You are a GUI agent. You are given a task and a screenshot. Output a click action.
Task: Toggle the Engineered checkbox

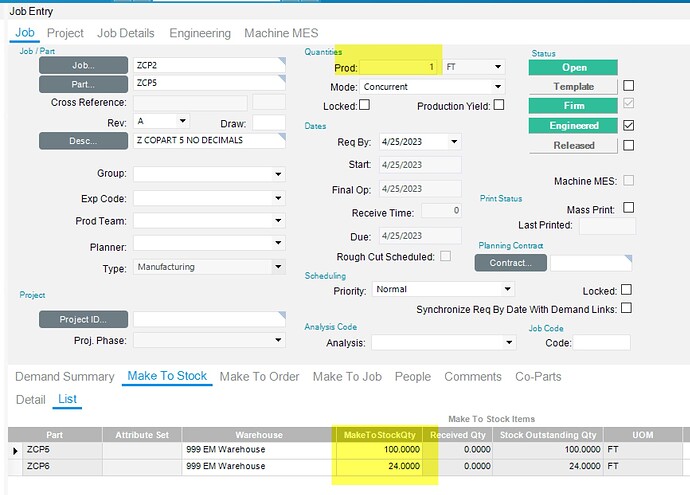[x=628, y=125]
